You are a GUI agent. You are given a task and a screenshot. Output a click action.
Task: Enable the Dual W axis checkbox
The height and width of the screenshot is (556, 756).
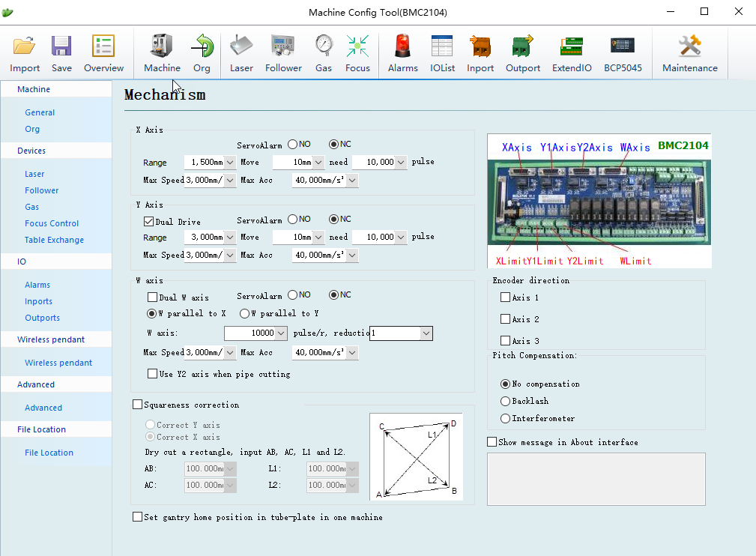[x=152, y=297]
